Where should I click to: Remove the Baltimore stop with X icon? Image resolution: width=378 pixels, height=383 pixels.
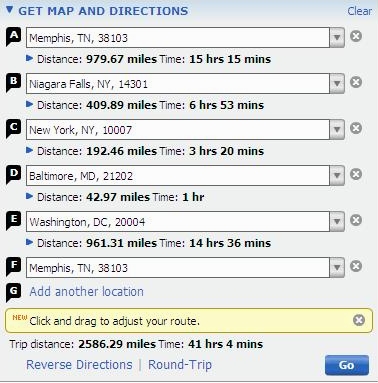click(356, 174)
